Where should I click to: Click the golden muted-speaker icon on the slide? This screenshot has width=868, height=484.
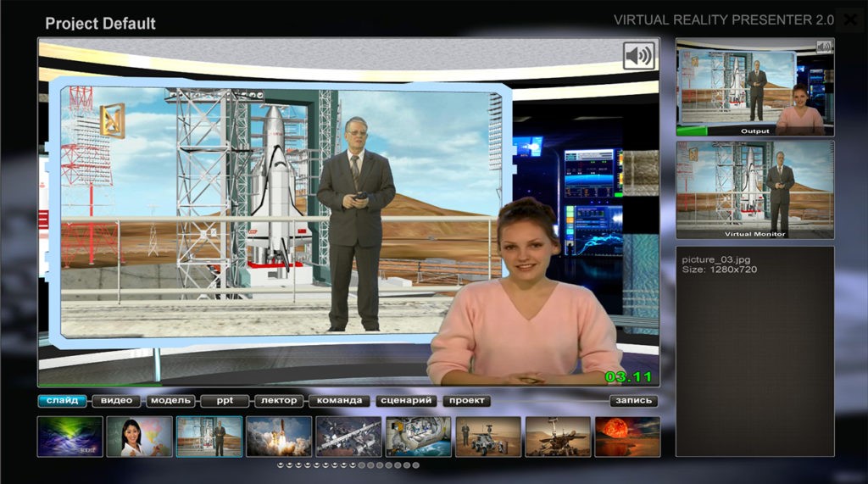click(112, 120)
